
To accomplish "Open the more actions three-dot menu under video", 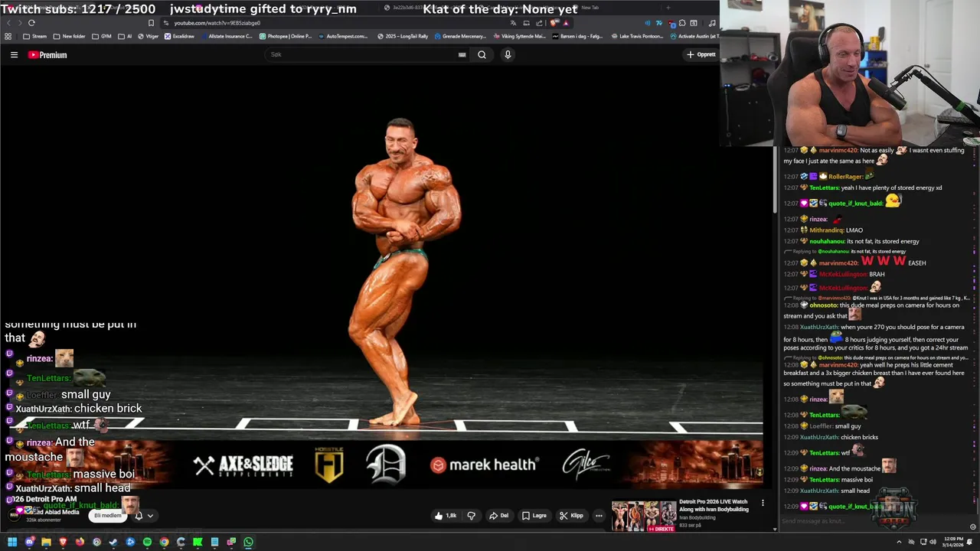I will click(599, 516).
